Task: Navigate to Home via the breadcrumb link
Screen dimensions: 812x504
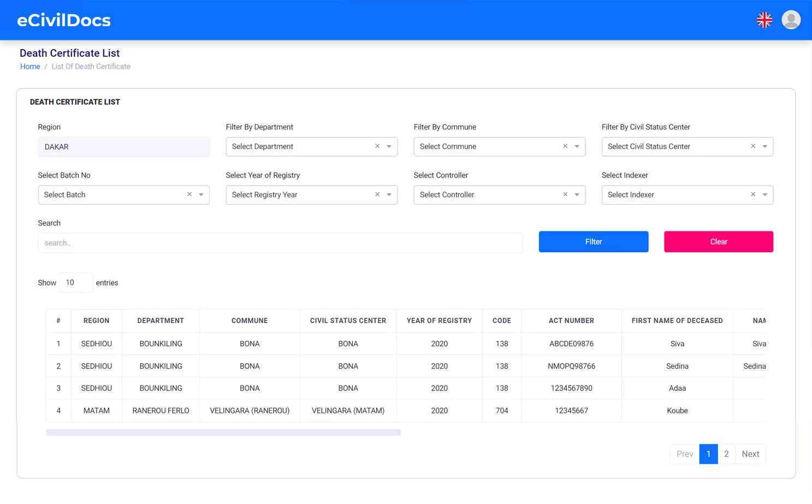Action: tap(30, 66)
